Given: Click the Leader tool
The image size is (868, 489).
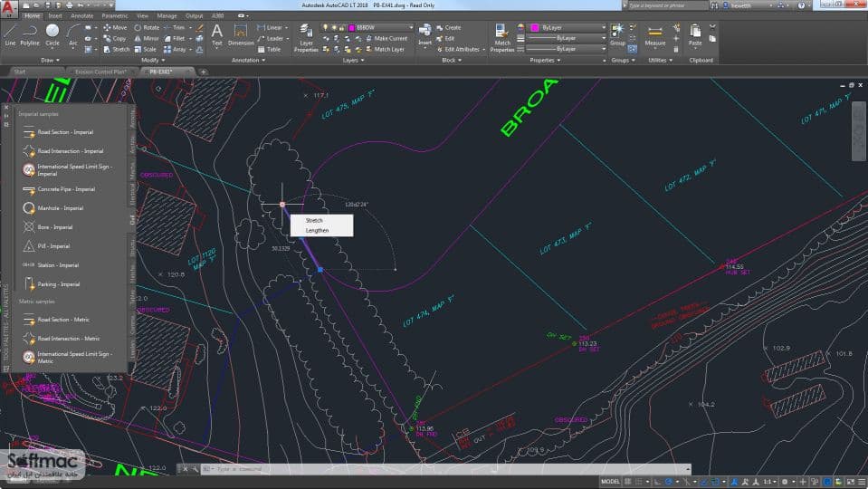Looking at the screenshot, I should (271, 38).
